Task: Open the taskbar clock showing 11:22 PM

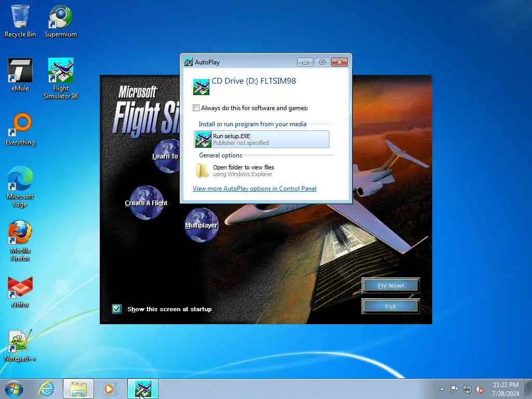Action: [506, 389]
